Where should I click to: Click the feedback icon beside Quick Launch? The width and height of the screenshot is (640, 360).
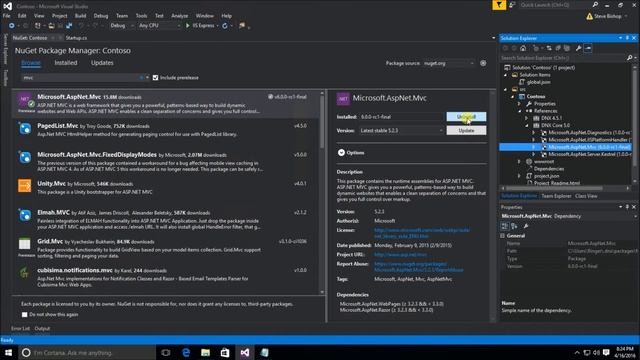(x=512, y=5)
